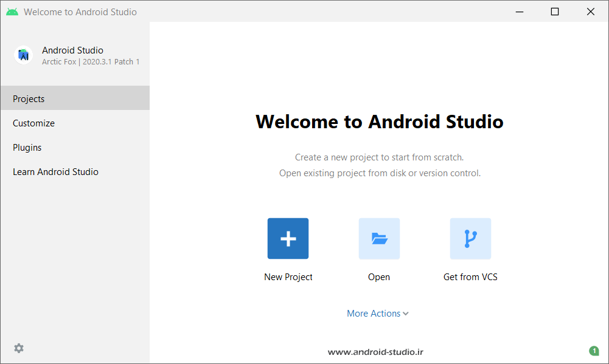Viewport: 609px width, 364px height.
Task: Open the Plugins tab
Action: 75,148
